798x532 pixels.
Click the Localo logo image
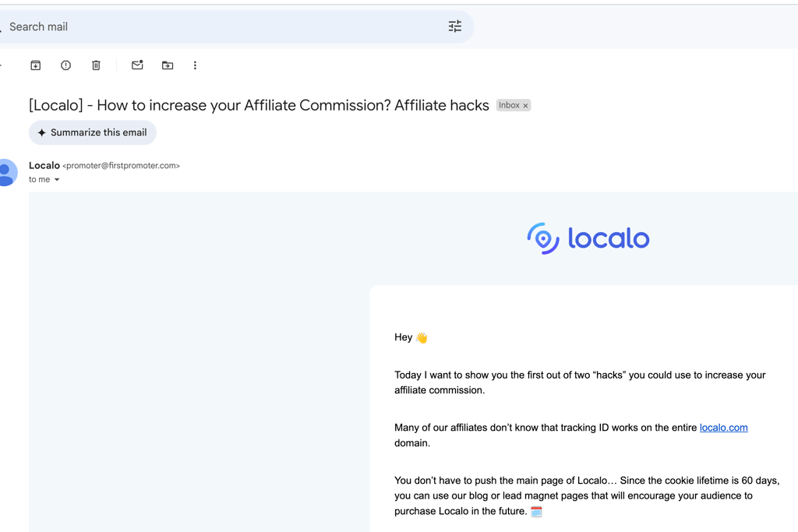coord(588,238)
